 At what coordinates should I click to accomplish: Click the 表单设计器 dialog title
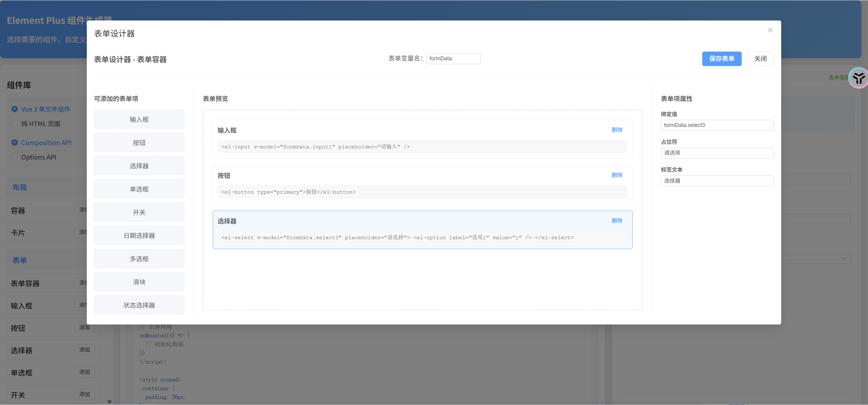(x=114, y=33)
